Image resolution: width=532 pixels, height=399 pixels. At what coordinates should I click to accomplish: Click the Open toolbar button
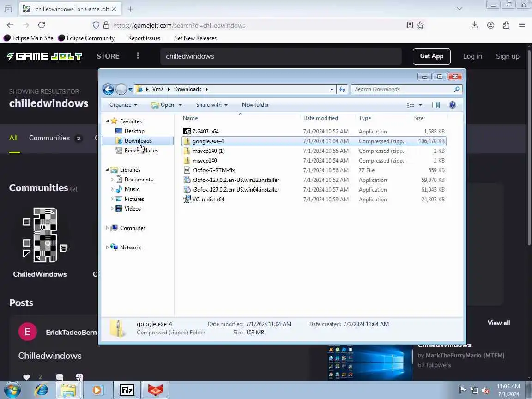coord(163,105)
